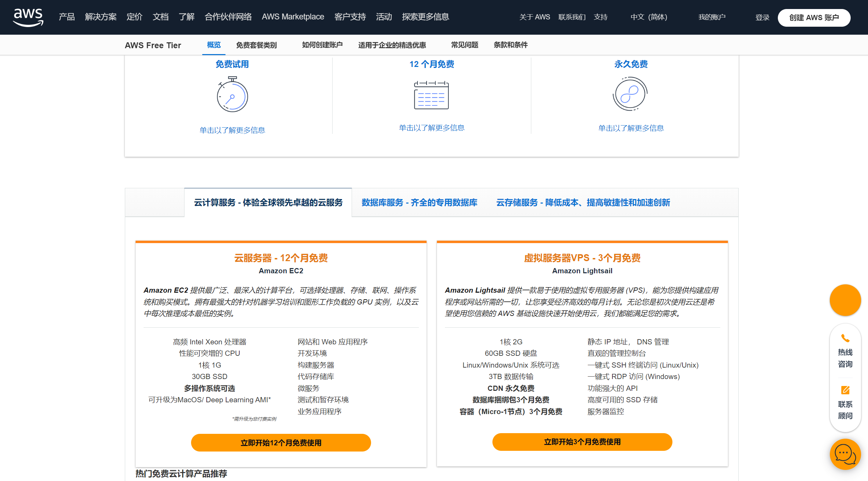The width and height of the screenshot is (868, 481).
Task: Select the 云计算服务 tab
Action: tap(268, 203)
